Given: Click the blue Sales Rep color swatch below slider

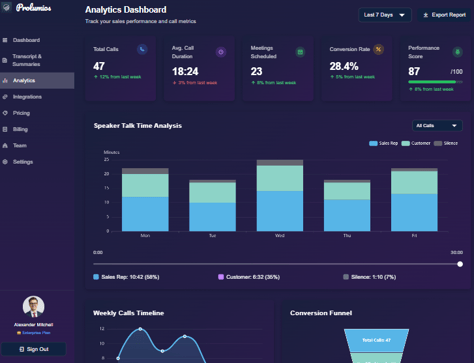Looking at the screenshot, I should tap(96, 277).
